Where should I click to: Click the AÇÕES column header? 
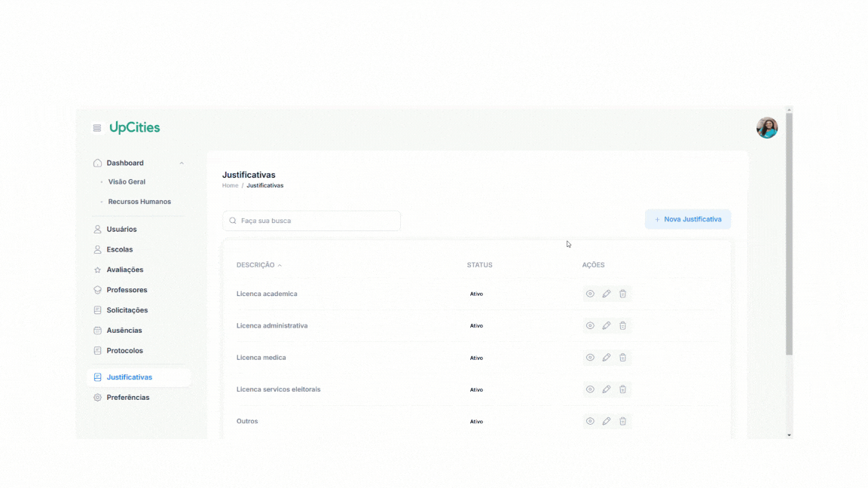[x=593, y=265]
